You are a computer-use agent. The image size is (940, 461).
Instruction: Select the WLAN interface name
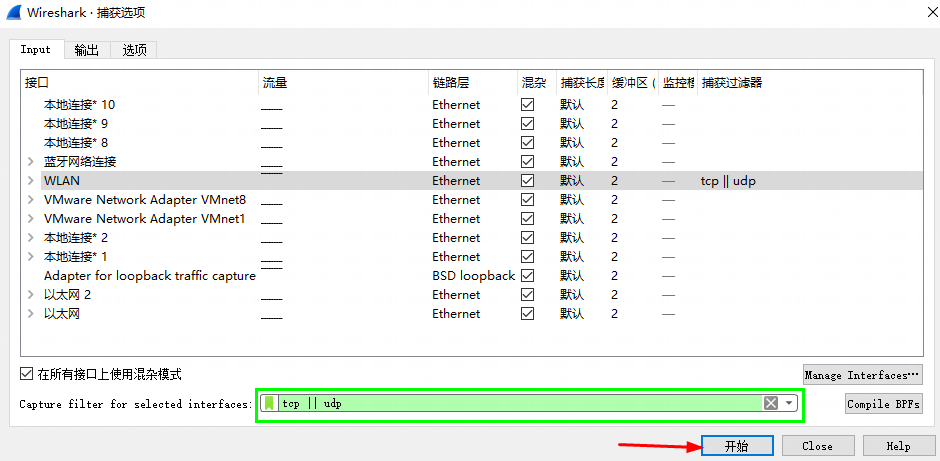[x=62, y=181]
